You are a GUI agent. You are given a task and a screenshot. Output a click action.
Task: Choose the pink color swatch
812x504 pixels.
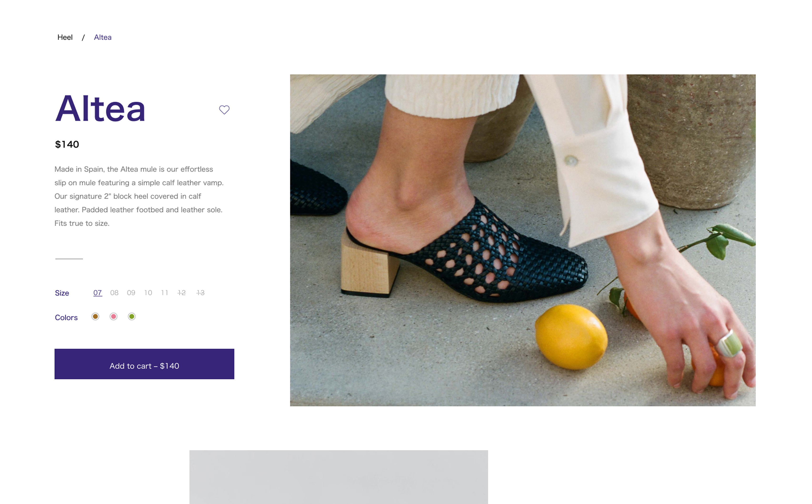click(x=113, y=316)
